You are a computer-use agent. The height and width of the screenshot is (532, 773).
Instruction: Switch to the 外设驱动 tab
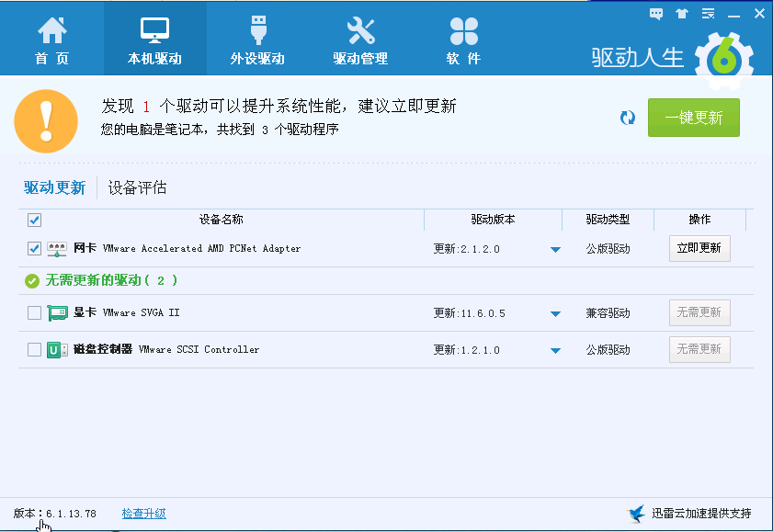[x=258, y=40]
